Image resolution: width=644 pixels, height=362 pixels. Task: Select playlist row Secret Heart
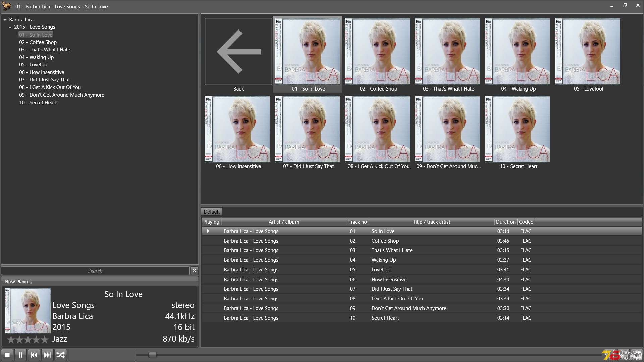tap(422, 318)
